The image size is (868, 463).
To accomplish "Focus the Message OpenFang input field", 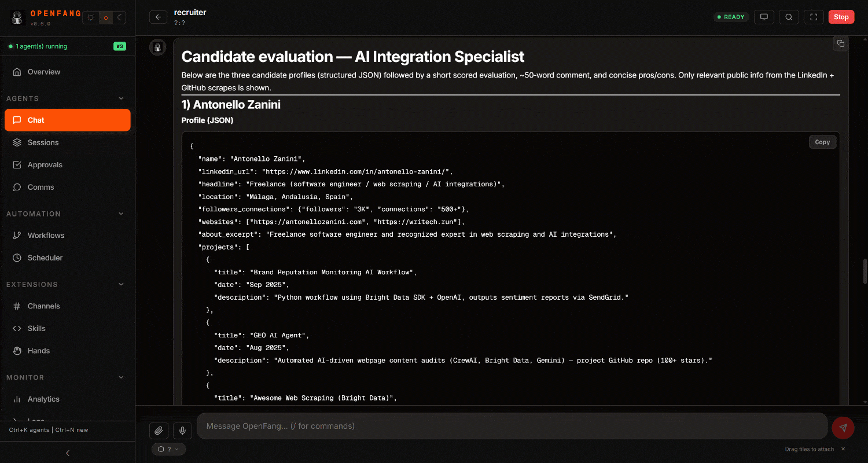I will click(512, 426).
